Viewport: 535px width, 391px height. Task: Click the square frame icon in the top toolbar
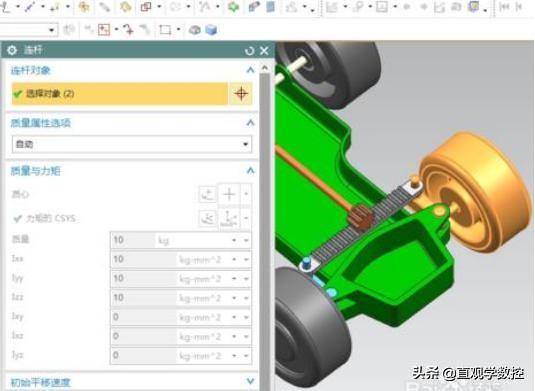click(381, 7)
